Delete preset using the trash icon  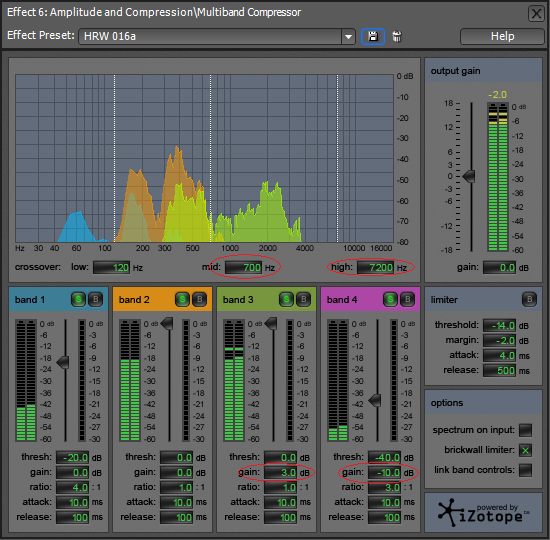pos(397,36)
